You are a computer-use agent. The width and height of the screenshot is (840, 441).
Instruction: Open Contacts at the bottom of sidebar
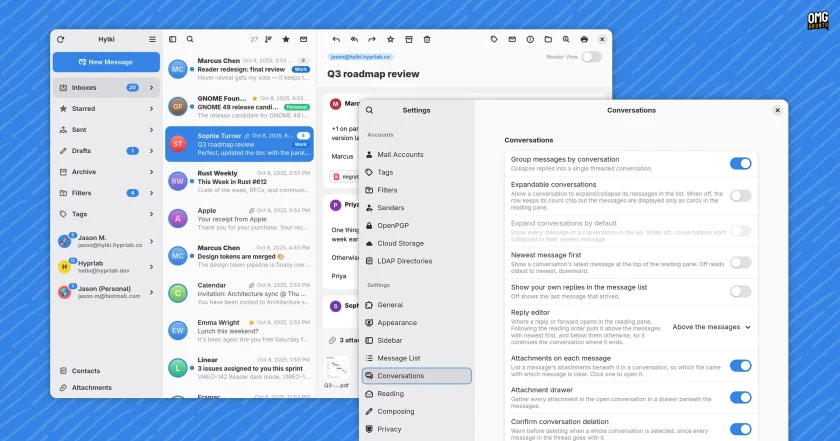click(106, 371)
